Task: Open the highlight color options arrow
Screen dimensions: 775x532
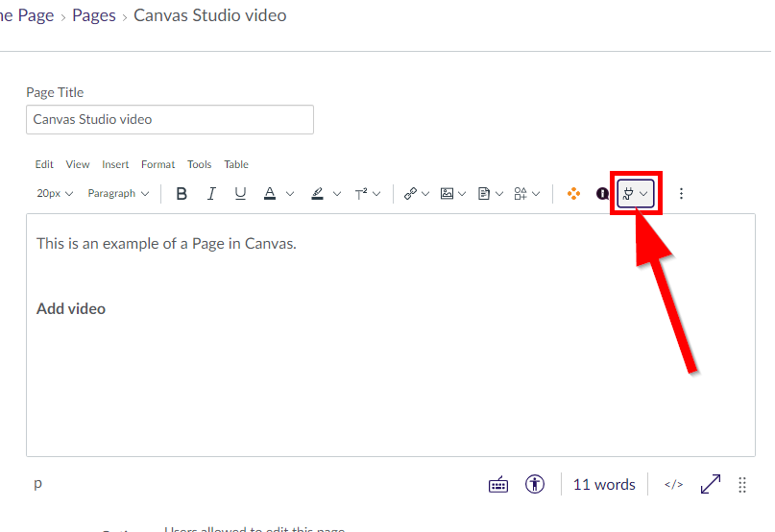Action: tap(337, 194)
